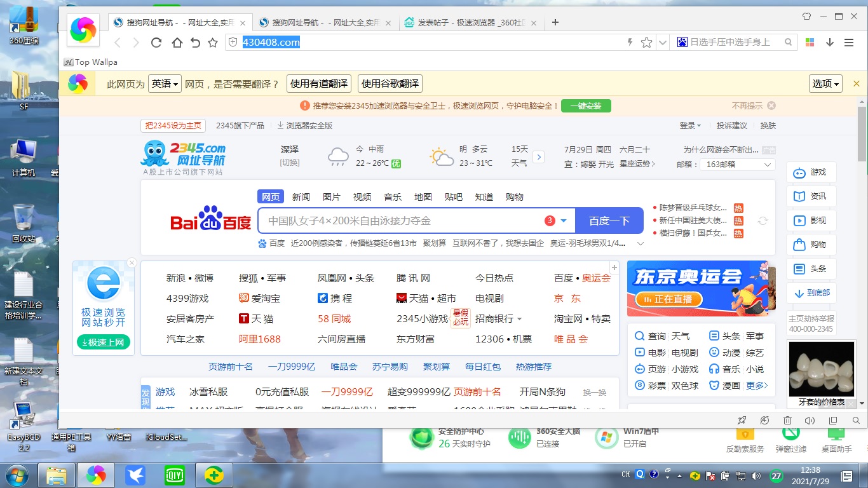
Task: Click the search magnifier in toolbar search box
Action: 789,43
